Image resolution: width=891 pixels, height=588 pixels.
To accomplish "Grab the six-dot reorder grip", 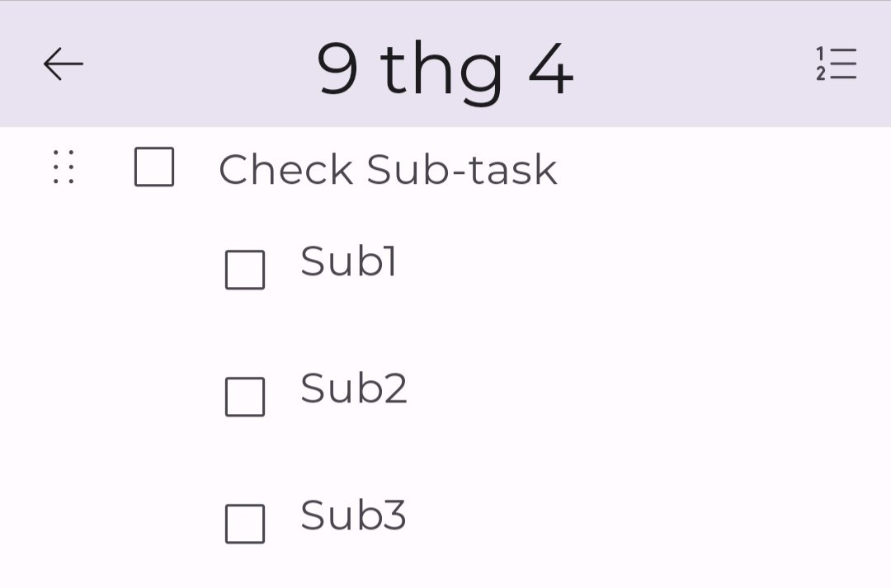I will [x=64, y=167].
